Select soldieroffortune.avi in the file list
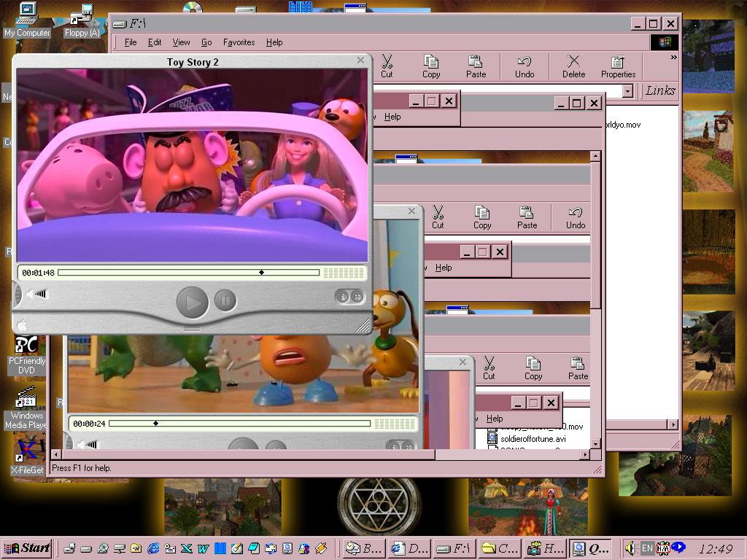 click(x=533, y=438)
